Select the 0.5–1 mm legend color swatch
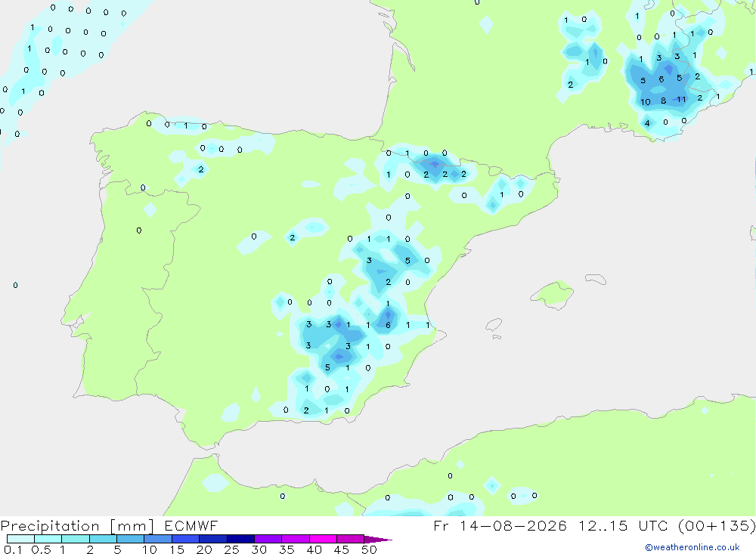756x554 pixels. coord(48,539)
